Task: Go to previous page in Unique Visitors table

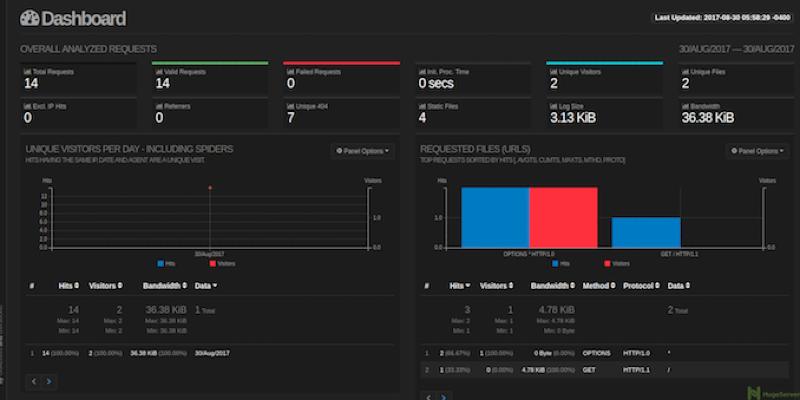Action: (35, 381)
